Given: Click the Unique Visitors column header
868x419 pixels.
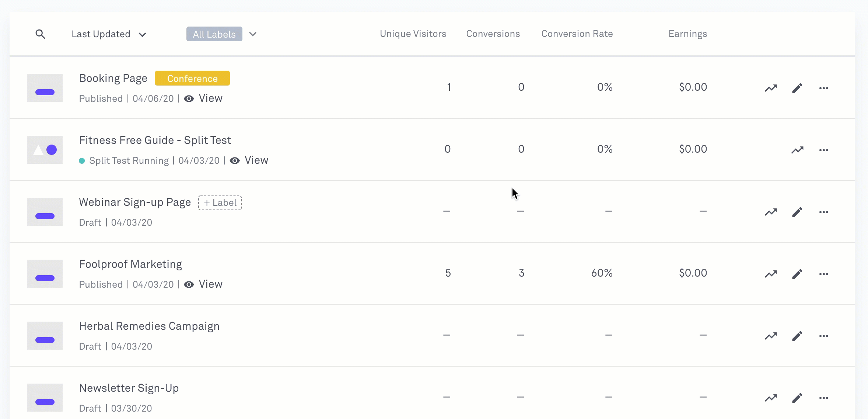Looking at the screenshot, I should [x=413, y=34].
